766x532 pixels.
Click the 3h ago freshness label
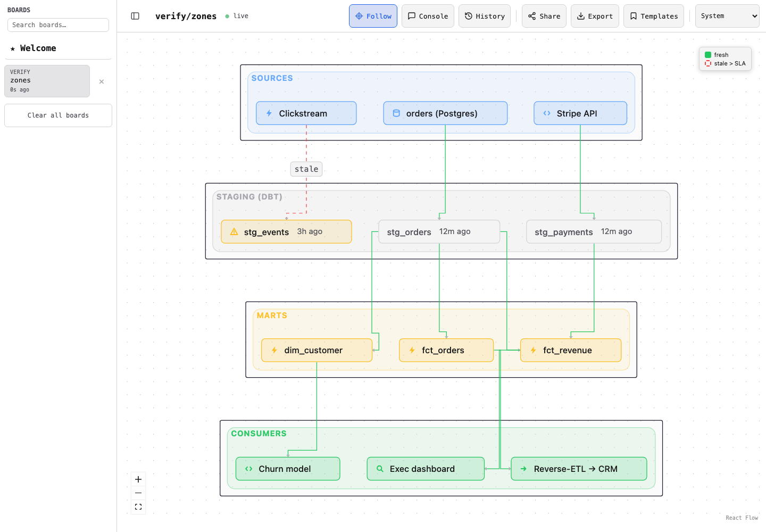[310, 231]
